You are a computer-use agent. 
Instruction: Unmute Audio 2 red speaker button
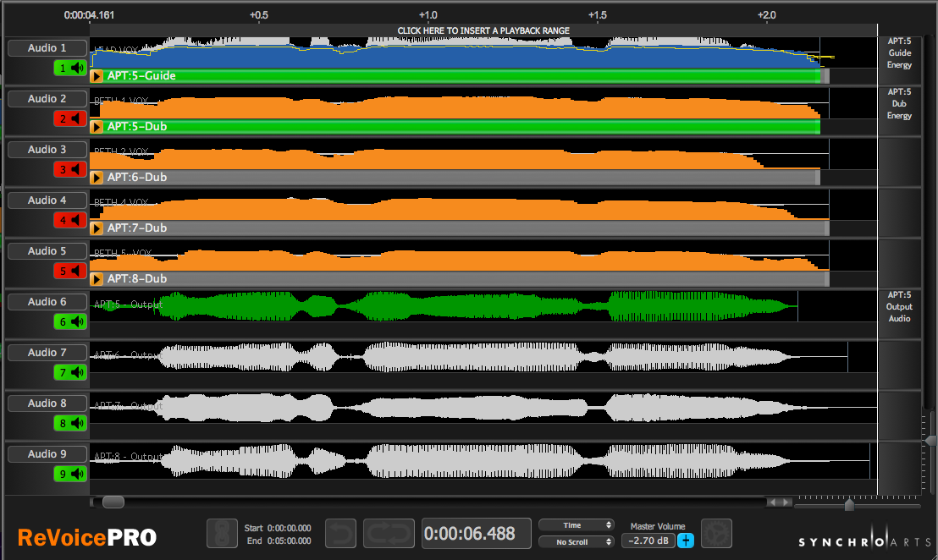(x=71, y=118)
